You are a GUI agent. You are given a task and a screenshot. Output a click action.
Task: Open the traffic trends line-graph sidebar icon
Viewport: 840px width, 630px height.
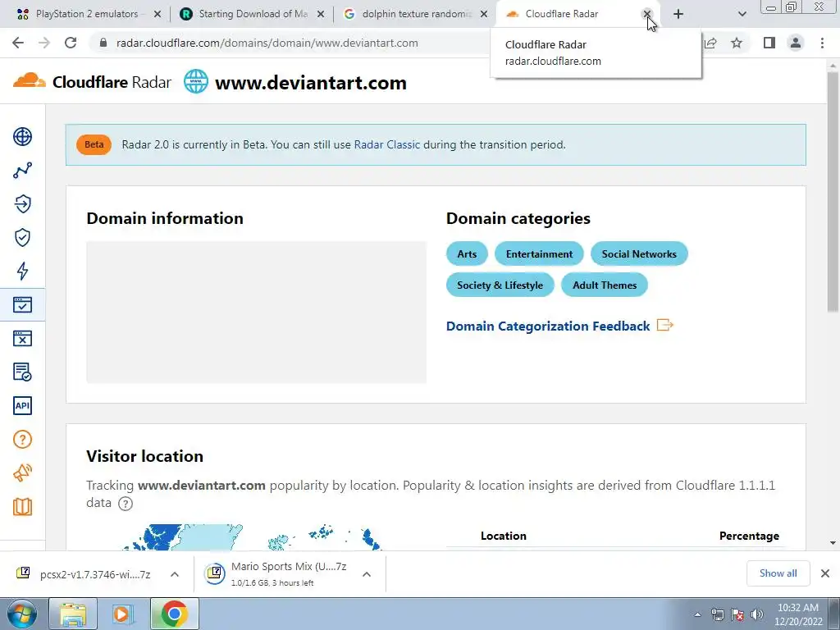click(22, 171)
